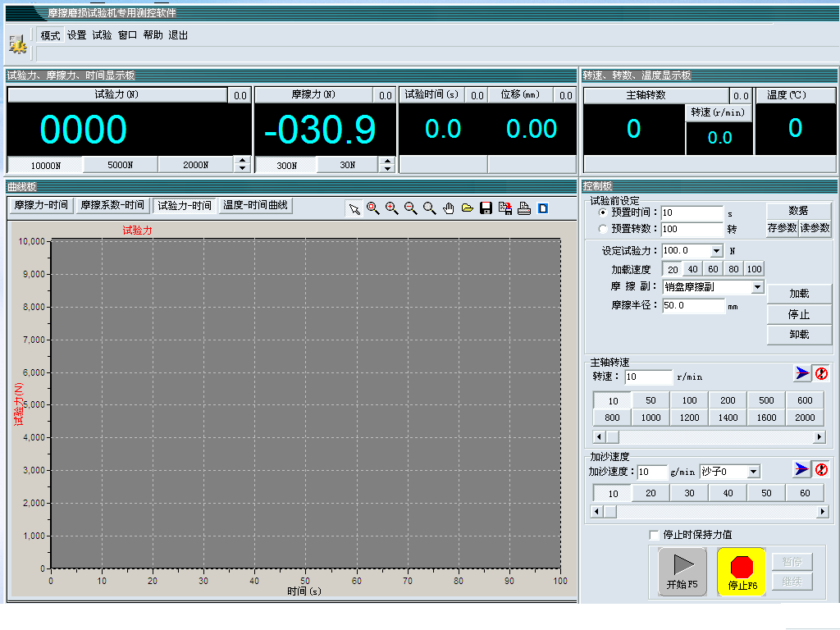The height and width of the screenshot is (630, 840).
Task: Click the 数据 button
Action: pos(799,211)
